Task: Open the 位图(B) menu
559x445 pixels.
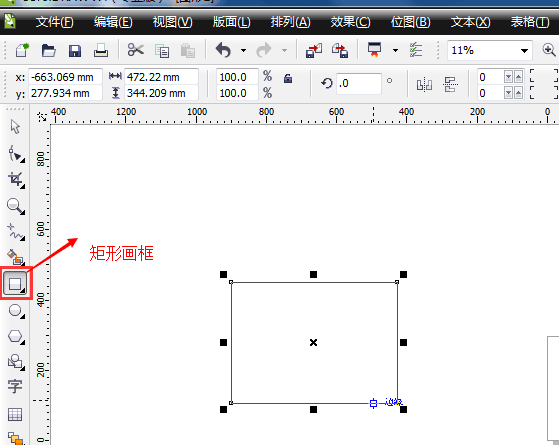Action: tap(410, 22)
